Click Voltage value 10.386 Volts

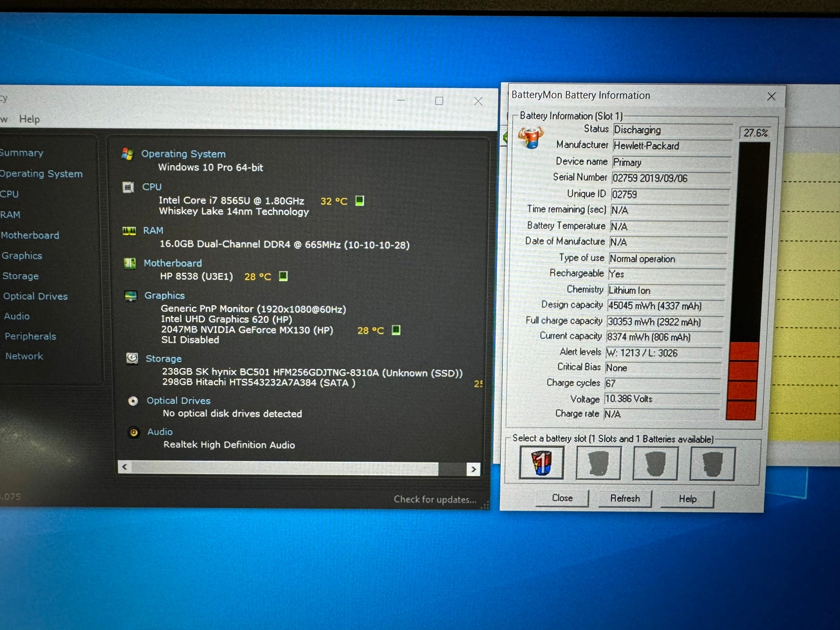click(662, 399)
